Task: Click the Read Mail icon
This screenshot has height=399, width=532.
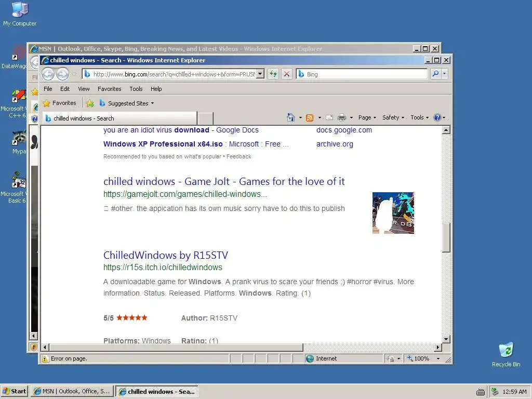Action: pyautogui.click(x=329, y=117)
